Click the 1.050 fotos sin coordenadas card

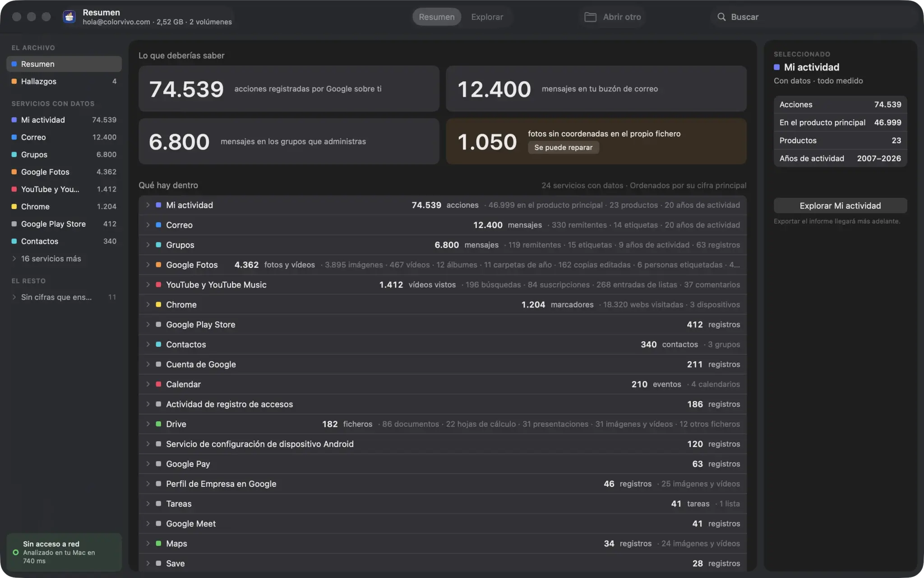[596, 141]
